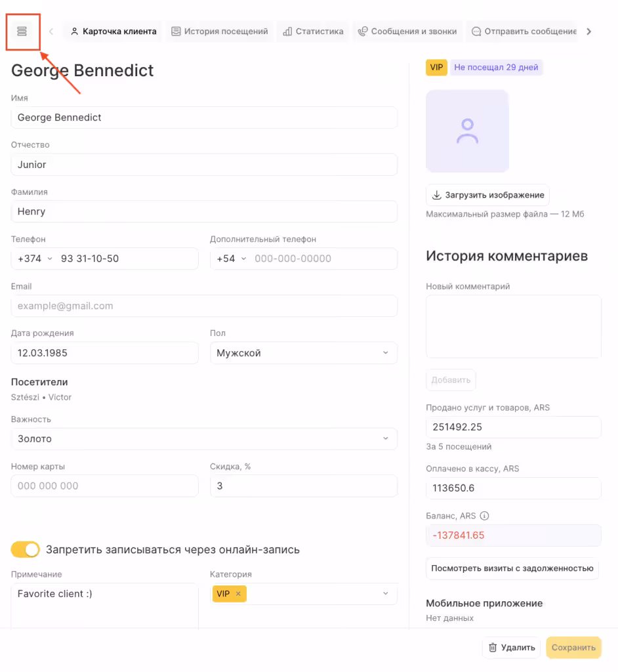Click the left tab-scroll arrow
Viewport: 618px width, 672px height.
51,31
